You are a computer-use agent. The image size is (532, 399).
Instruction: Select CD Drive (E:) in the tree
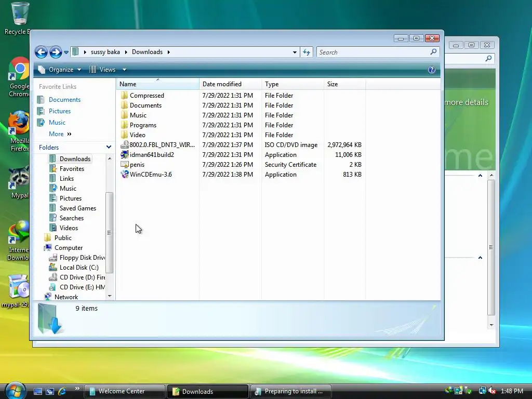[x=82, y=287]
